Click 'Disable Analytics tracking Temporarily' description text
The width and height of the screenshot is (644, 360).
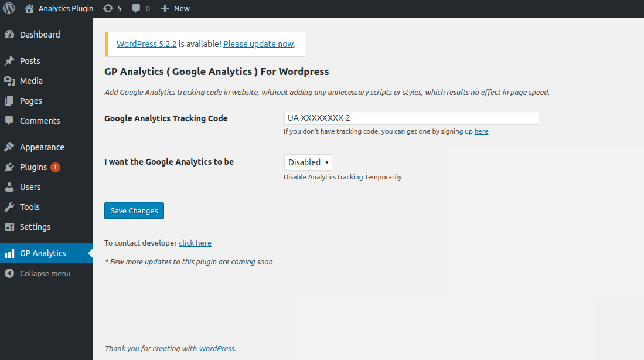coord(343,177)
